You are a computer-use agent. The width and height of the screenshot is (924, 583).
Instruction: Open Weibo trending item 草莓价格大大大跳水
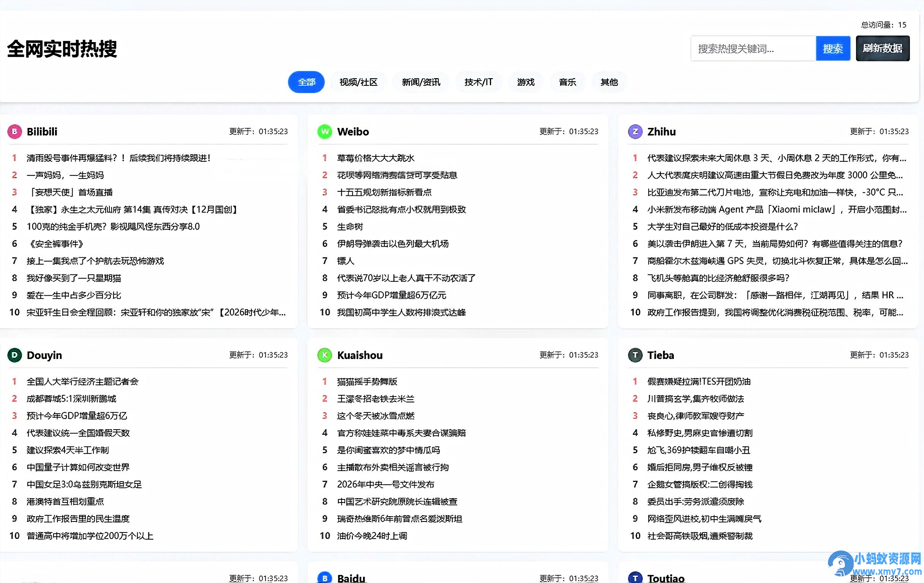(x=376, y=158)
